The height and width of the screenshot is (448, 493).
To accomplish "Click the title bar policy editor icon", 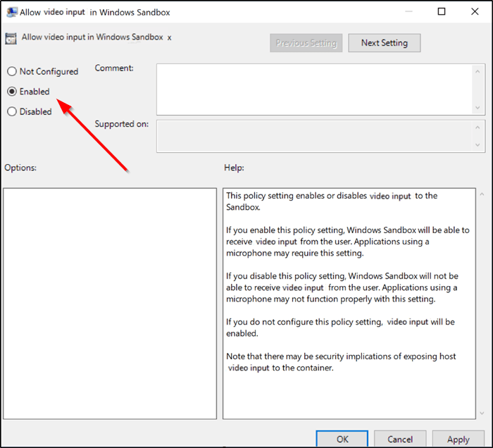I will [12, 12].
